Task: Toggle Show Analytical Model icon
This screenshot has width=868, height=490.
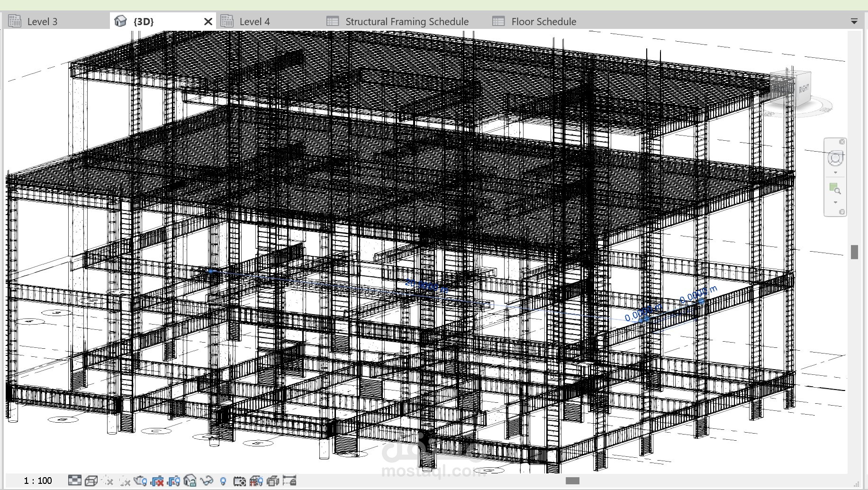Action: click(256, 481)
